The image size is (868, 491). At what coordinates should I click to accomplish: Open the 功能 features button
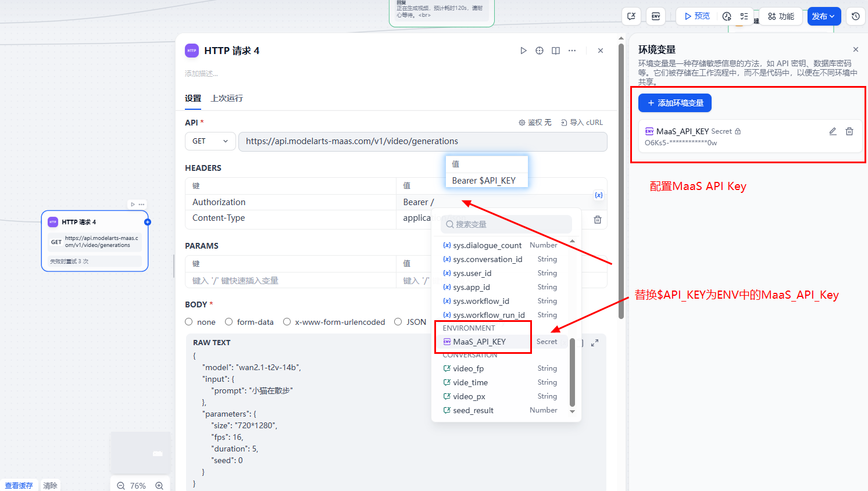pyautogui.click(x=781, y=16)
